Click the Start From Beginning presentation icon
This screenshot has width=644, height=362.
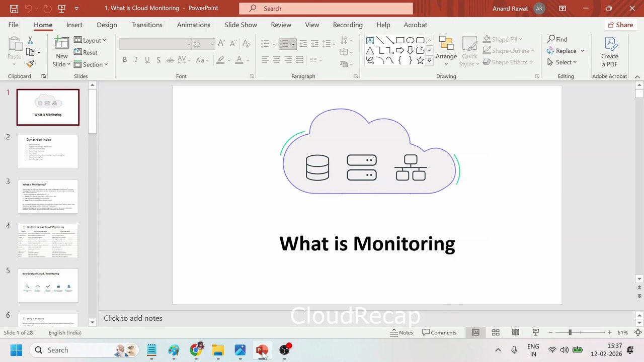click(x=61, y=9)
